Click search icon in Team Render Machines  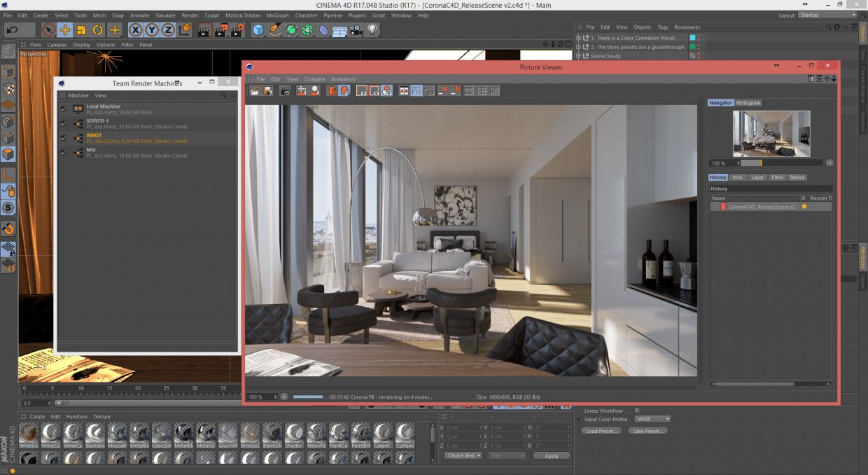pos(224,95)
